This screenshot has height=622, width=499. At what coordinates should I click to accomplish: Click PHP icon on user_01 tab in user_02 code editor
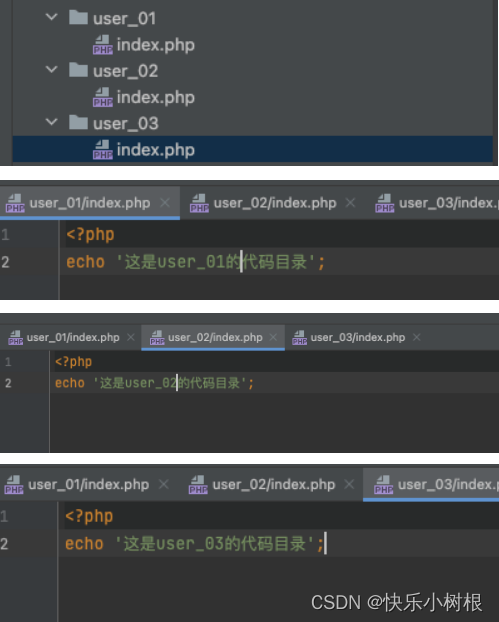(15, 338)
